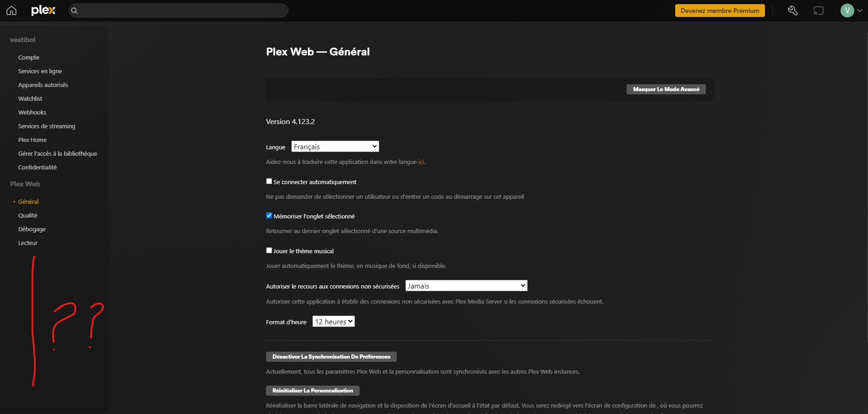Click Masquer Le Mode Avancé button

click(x=666, y=89)
